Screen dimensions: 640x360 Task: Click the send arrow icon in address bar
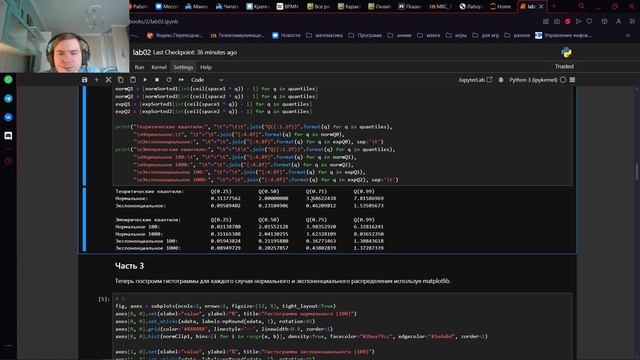pos(578,21)
